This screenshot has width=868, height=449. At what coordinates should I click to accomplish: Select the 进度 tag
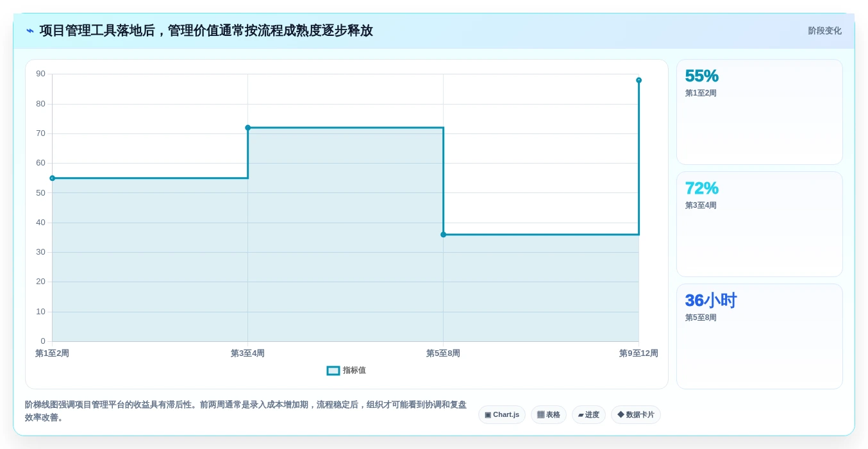[x=588, y=415]
